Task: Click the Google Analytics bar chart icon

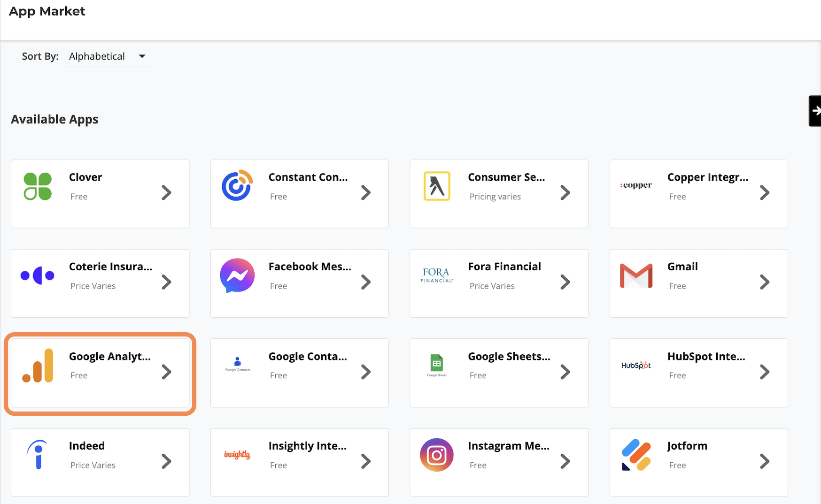Action: click(x=38, y=366)
